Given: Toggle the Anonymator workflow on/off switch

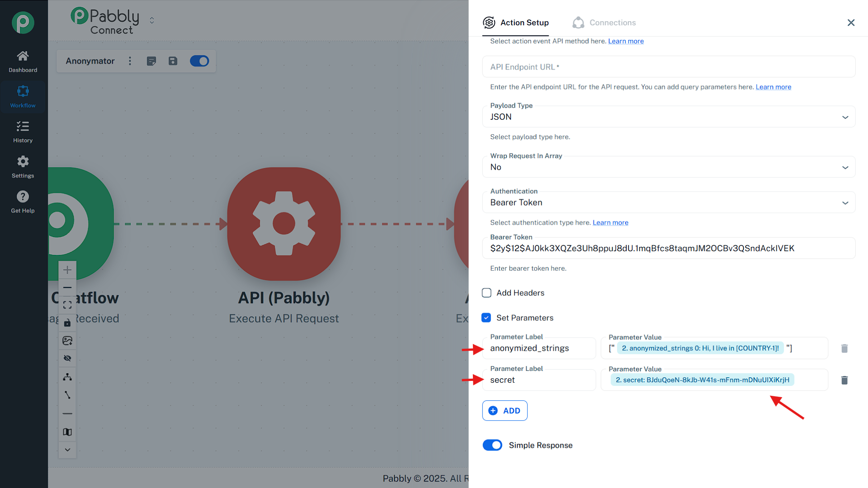Looking at the screenshot, I should pos(199,61).
